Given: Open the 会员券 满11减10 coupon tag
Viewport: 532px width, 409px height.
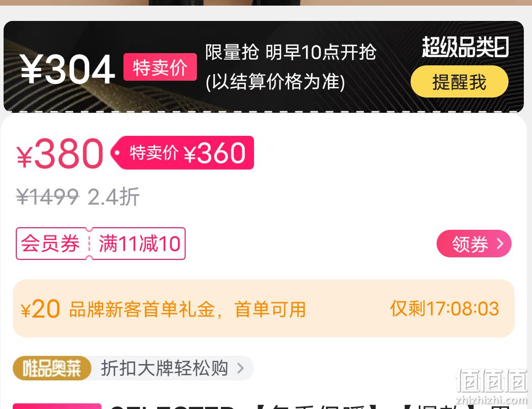Looking at the screenshot, I should point(101,244).
